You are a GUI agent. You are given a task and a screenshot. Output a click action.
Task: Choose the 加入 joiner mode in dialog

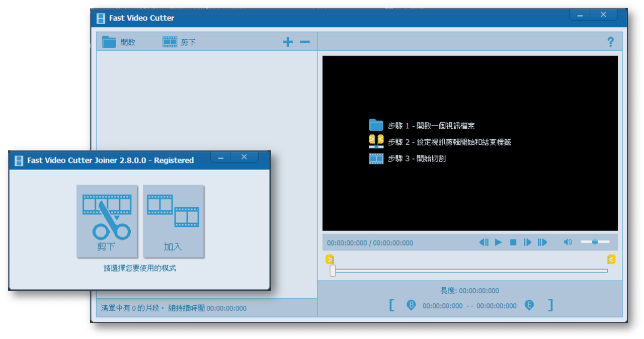[x=173, y=221]
